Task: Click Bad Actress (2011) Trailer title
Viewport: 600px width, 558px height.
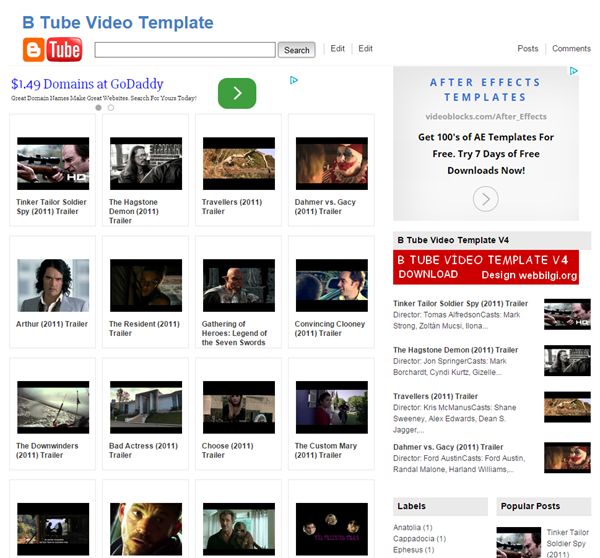Action: pos(143,450)
